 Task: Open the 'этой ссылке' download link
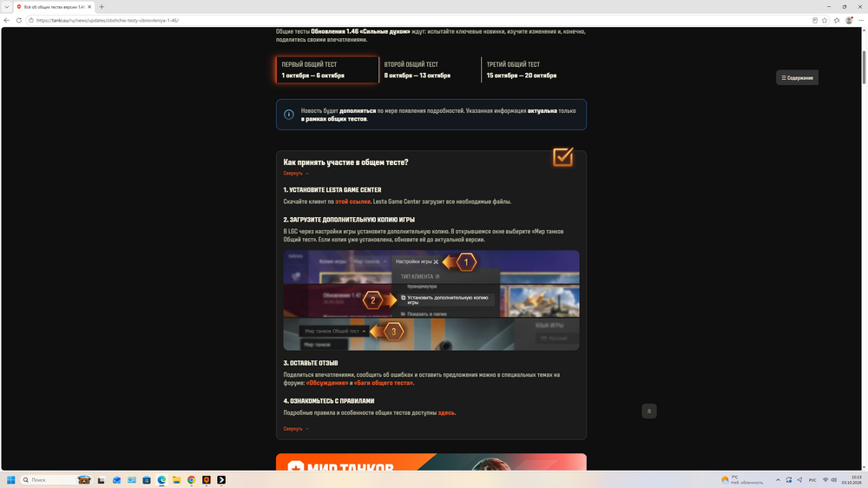[x=352, y=201]
